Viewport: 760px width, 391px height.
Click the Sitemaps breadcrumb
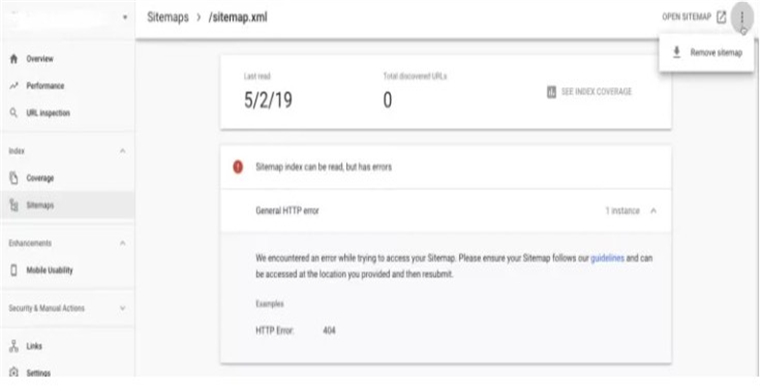point(168,17)
